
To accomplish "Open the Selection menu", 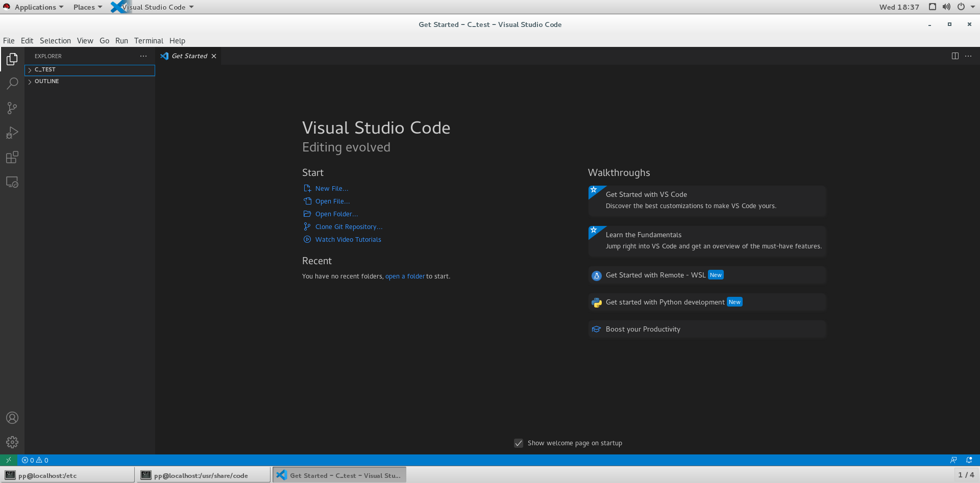I will click(x=55, y=41).
